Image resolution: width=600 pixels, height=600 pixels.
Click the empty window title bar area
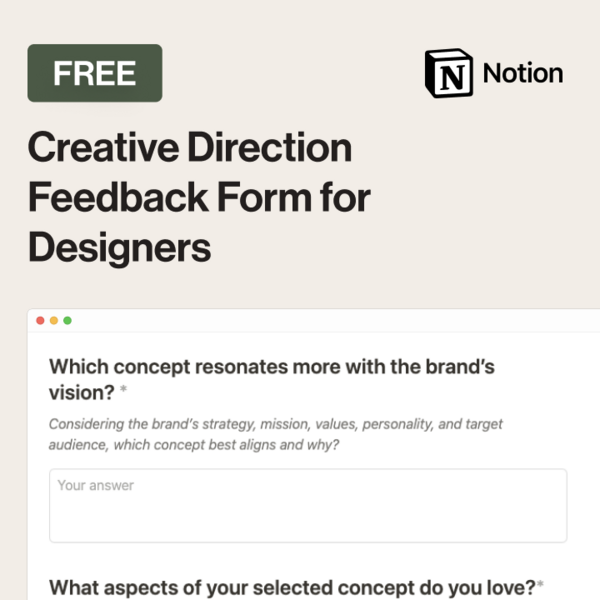pyautogui.click(x=335, y=321)
